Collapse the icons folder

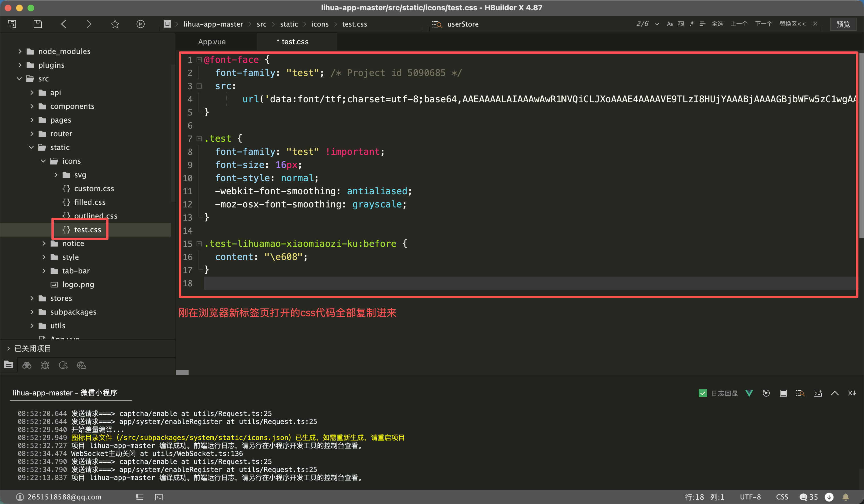point(43,161)
